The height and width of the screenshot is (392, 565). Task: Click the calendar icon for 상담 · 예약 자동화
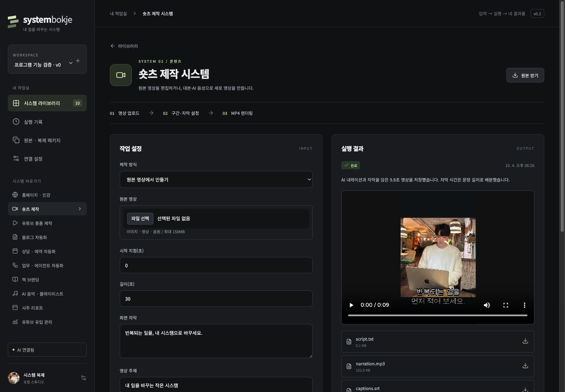(x=15, y=251)
